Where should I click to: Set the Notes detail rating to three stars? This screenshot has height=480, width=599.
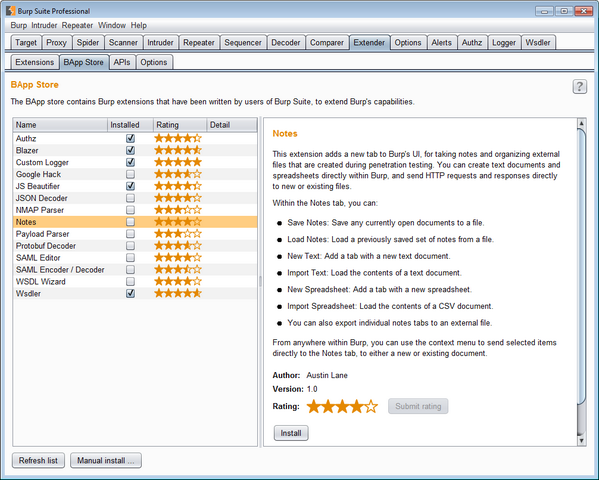(x=342, y=406)
